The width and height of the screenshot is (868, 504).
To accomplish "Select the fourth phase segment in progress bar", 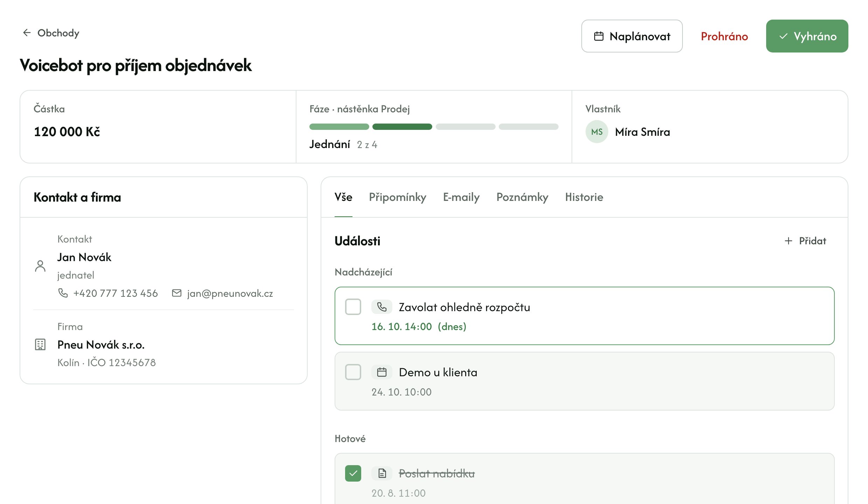I will click(528, 127).
